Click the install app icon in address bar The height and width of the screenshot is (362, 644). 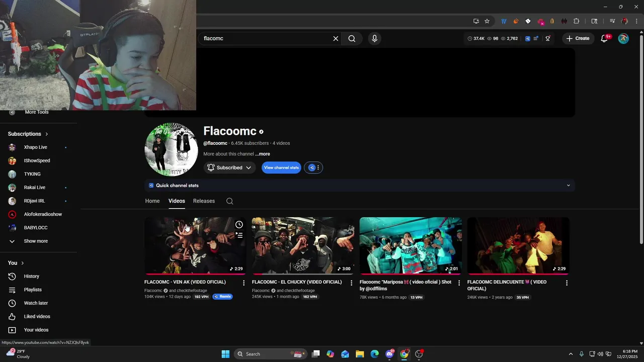476,21
